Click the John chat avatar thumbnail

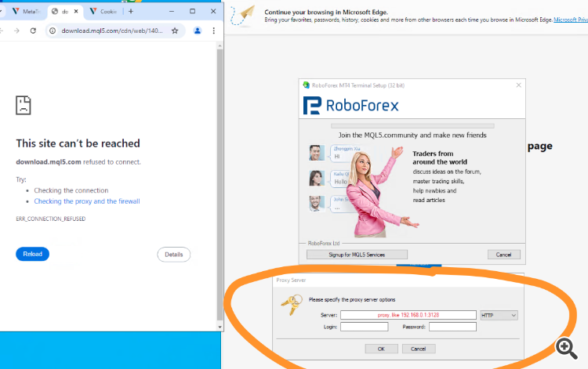tap(317, 204)
